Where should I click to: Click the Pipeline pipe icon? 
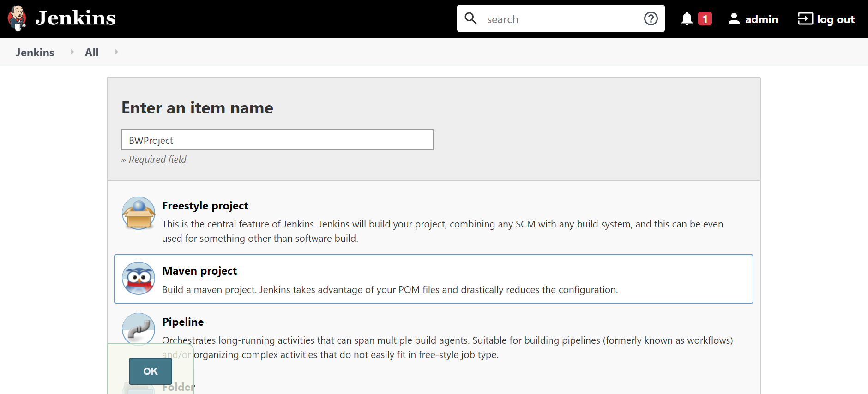[x=139, y=329]
